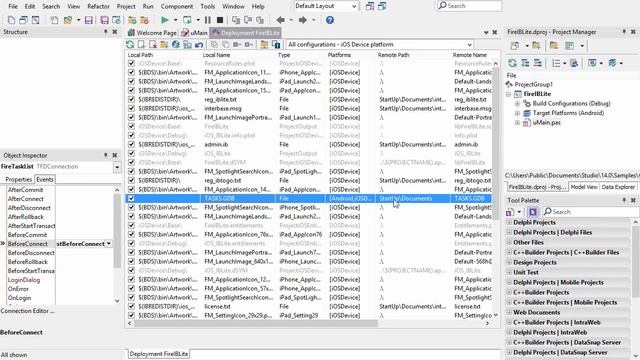Click the Tool Palette Search field
This screenshot has height=360, width=640.
591,212
